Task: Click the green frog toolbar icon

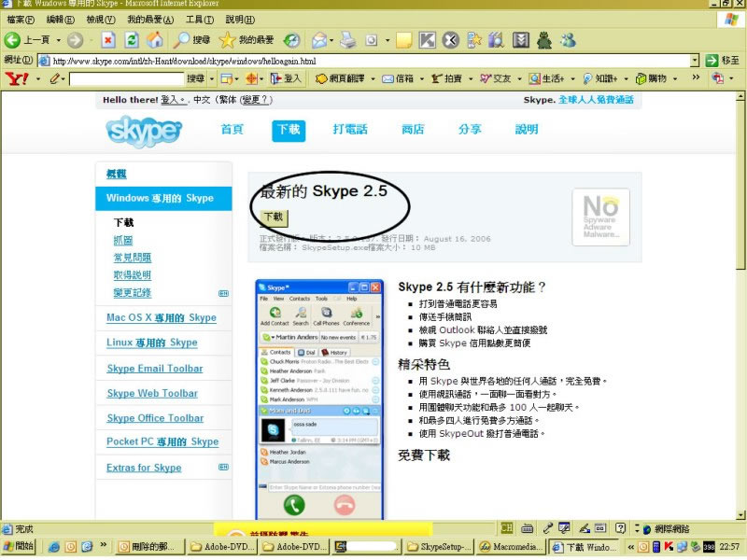Action: (544, 40)
